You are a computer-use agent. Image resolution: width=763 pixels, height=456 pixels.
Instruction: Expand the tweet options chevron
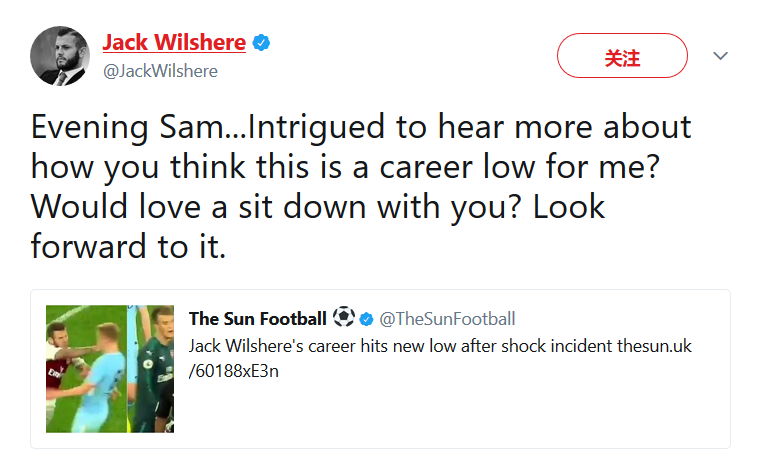(x=720, y=56)
